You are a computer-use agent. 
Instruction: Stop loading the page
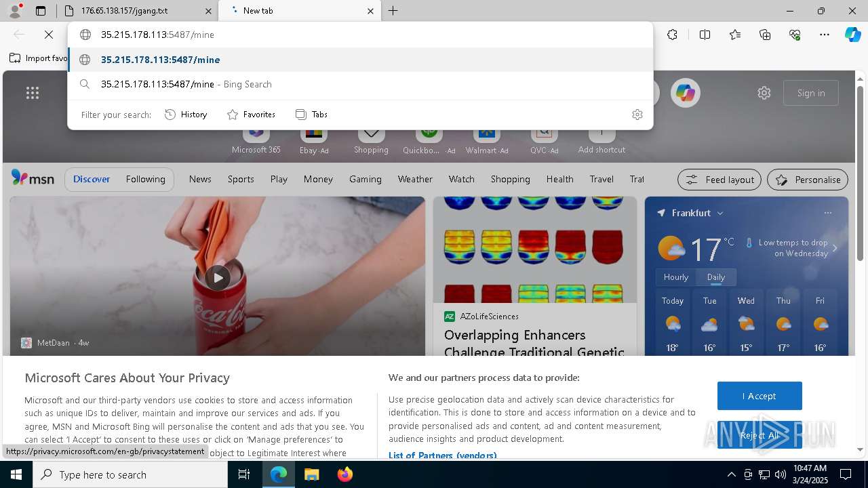pos(49,35)
